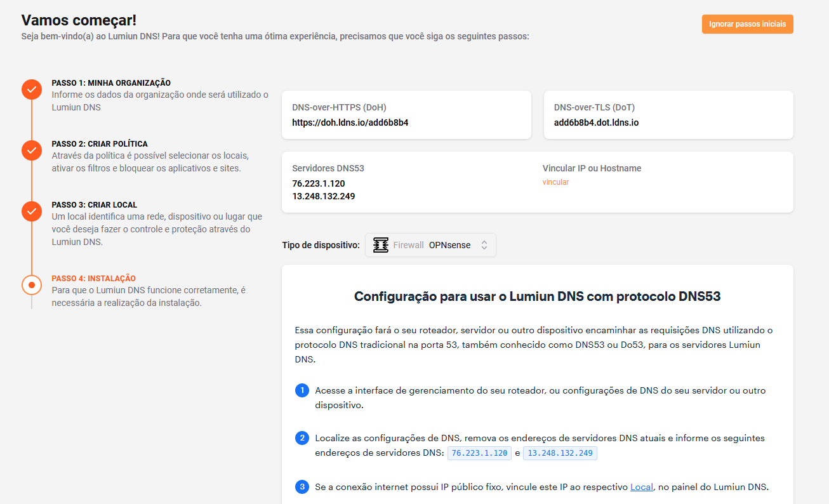Click the Servidores DNS53 label

coord(328,168)
